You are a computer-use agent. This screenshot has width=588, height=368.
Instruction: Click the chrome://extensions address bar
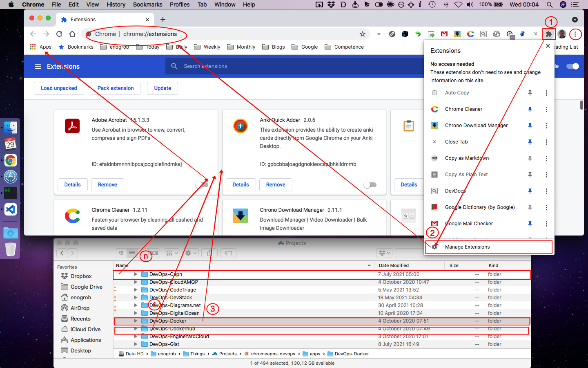[x=225, y=34]
